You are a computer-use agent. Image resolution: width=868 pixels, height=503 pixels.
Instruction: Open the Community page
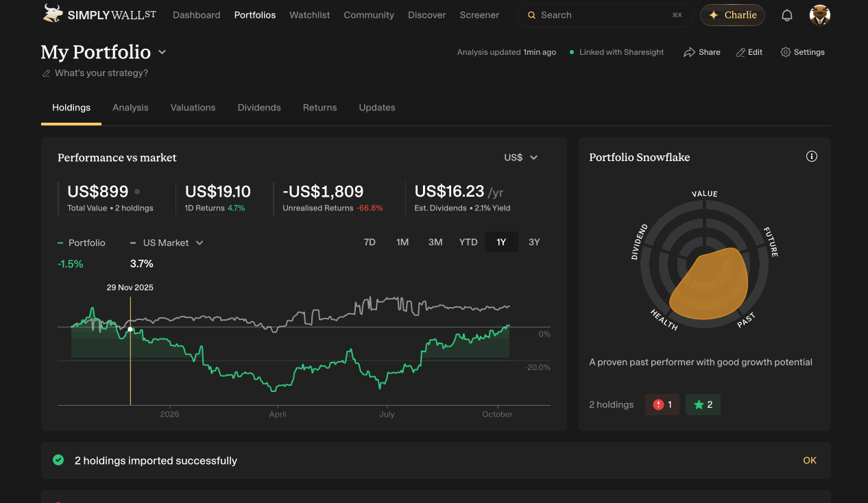click(x=369, y=15)
